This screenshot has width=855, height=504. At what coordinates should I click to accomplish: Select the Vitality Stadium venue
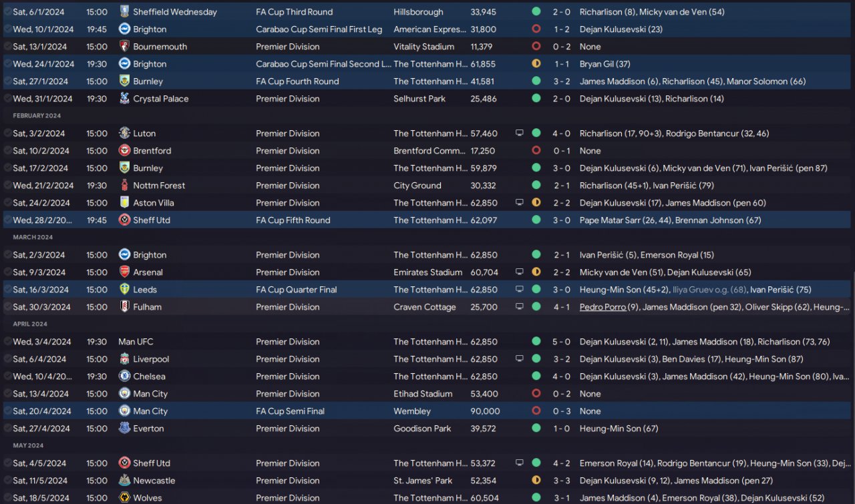tap(423, 47)
